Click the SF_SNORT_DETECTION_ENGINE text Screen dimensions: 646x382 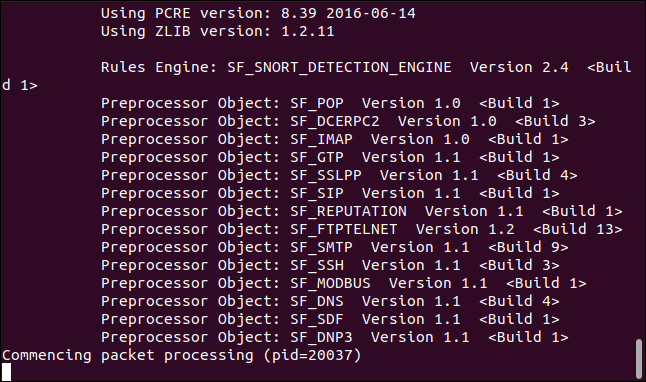pyautogui.click(x=339, y=67)
